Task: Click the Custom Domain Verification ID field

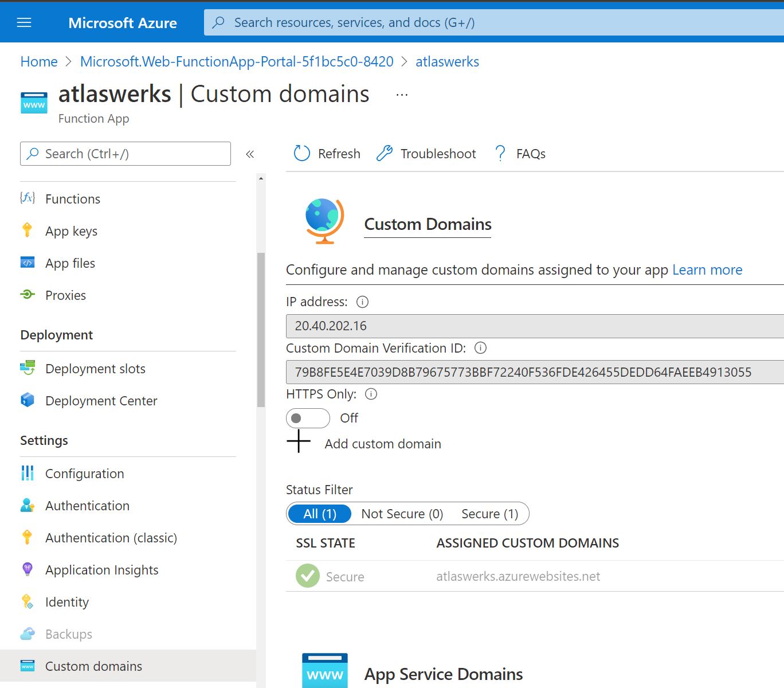Action: coord(535,372)
